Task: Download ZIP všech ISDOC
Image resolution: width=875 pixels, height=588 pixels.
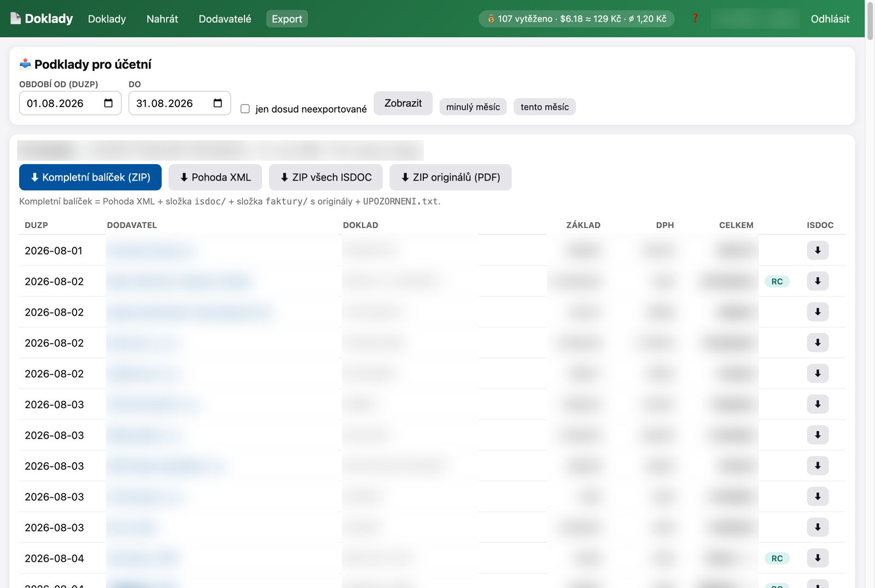Action: (326, 177)
